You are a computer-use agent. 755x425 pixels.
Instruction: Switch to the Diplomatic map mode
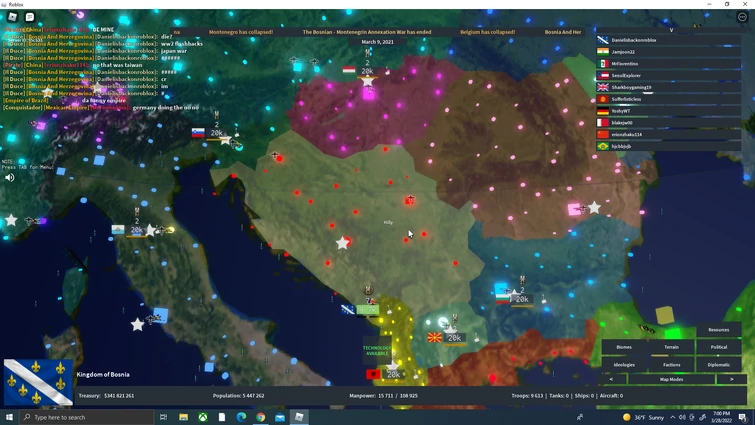coord(718,365)
